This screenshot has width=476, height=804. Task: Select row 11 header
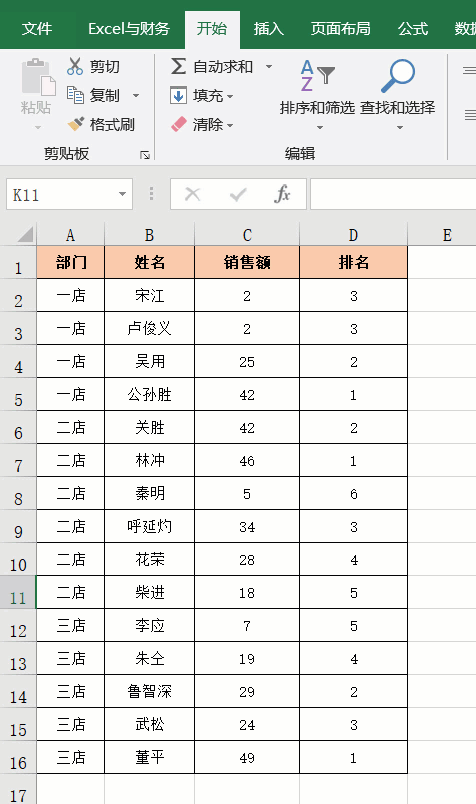pos(18,592)
